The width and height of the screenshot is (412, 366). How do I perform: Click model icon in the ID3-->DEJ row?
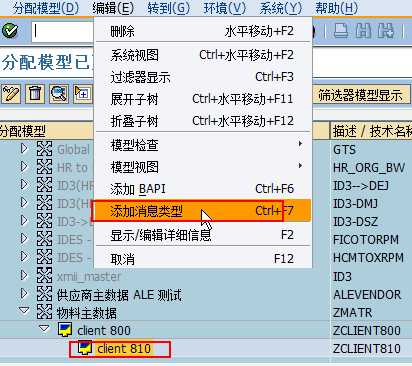point(44,185)
